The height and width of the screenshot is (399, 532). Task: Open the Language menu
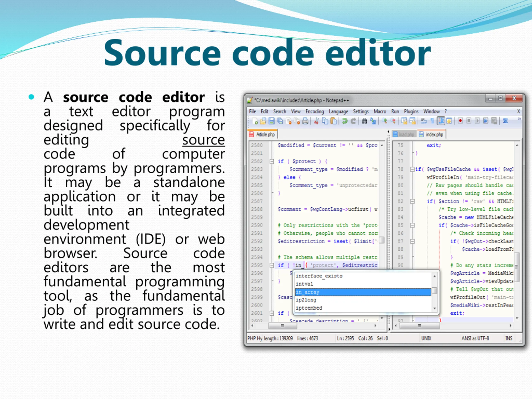click(339, 112)
